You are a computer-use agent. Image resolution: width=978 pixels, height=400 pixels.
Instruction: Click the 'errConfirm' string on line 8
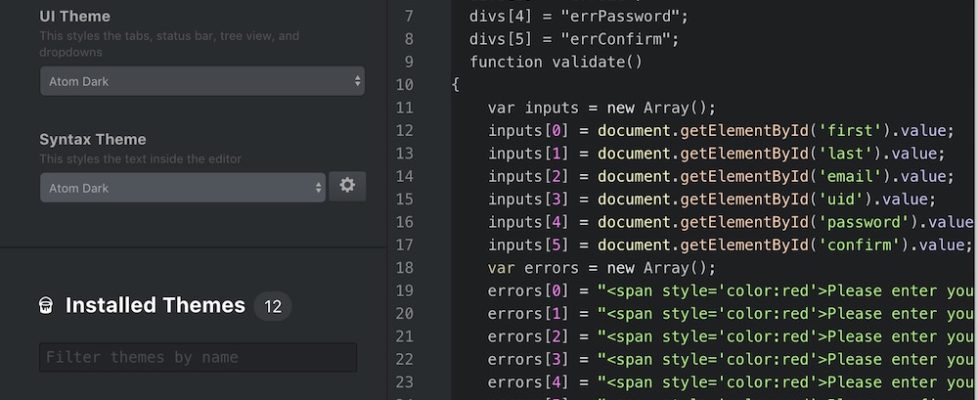click(x=618, y=39)
